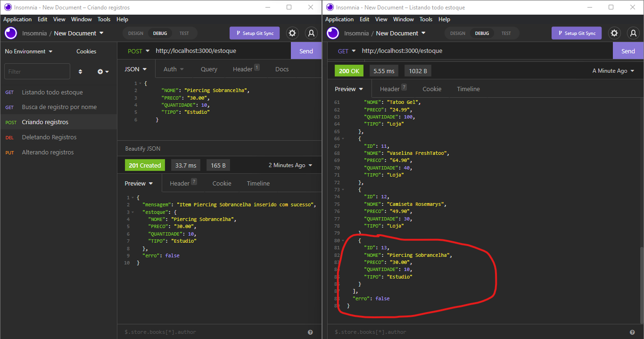Open the Insomnia settings gear
Screen dimensions: 644x339
click(x=292, y=33)
